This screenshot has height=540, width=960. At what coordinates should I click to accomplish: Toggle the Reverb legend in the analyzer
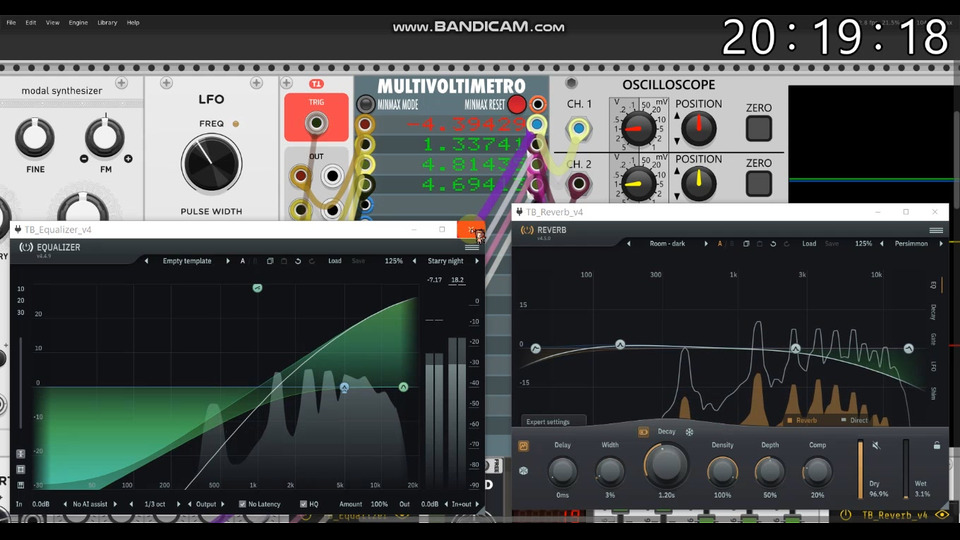pos(801,421)
